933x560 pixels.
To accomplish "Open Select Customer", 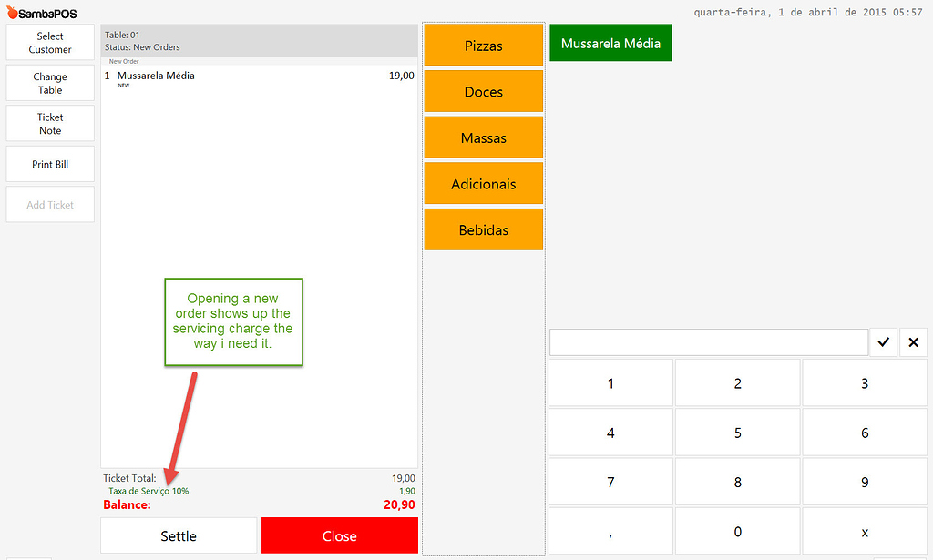I will pyautogui.click(x=49, y=41).
